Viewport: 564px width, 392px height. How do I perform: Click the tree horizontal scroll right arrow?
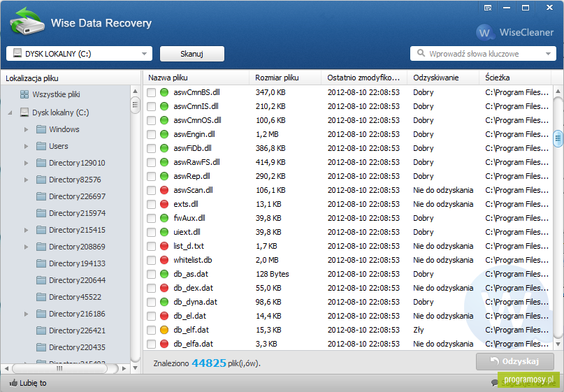coord(124,369)
